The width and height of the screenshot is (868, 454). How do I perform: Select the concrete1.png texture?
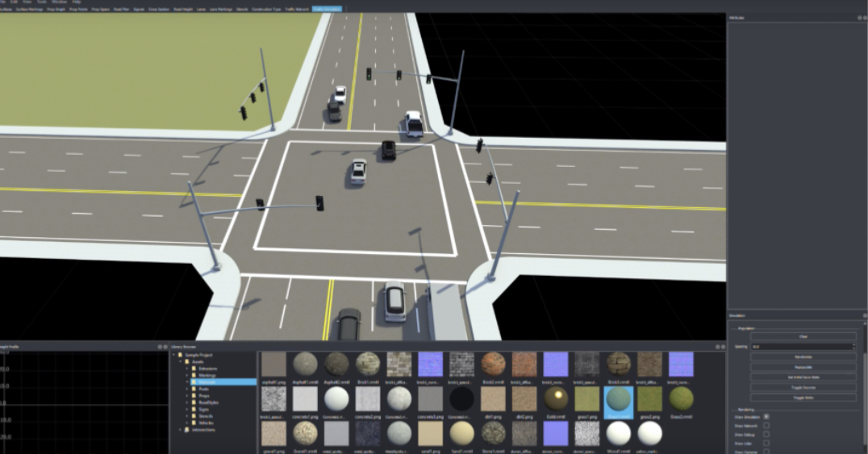tap(305, 398)
